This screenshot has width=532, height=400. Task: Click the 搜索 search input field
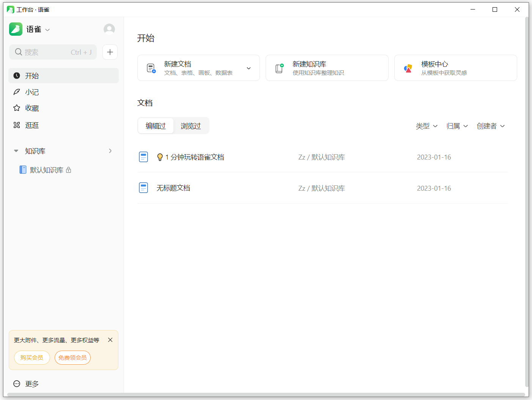[53, 52]
